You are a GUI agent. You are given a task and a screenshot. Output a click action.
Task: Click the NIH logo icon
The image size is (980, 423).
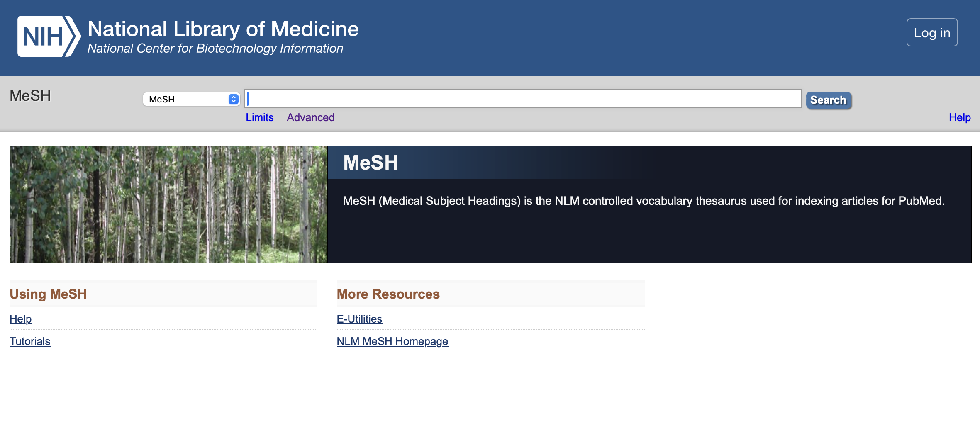49,36
